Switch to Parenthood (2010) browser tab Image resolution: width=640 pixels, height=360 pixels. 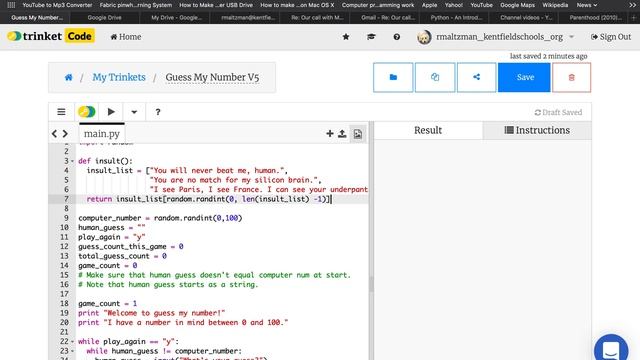click(x=596, y=18)
